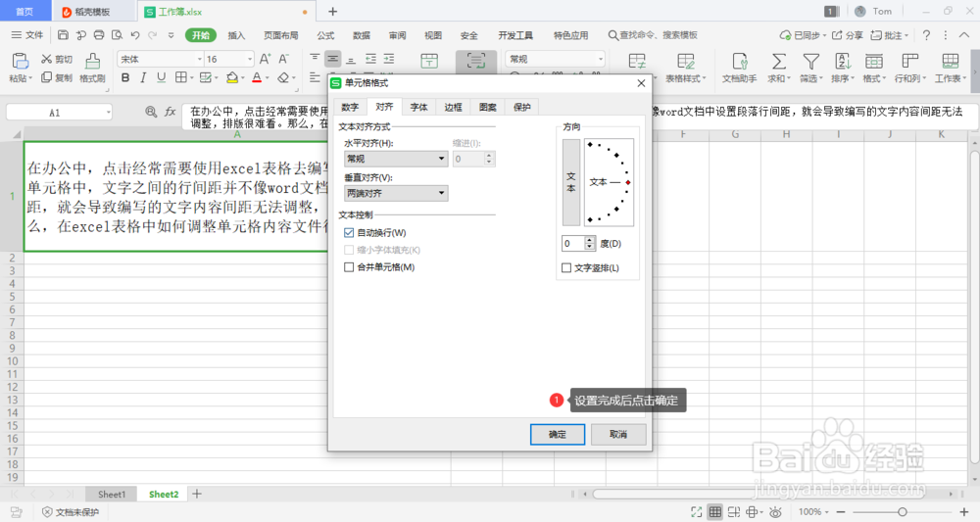Image resolution: width=980 pixels, height=522 pixels.
Task: Open the Sort (排序) tool
Action: pyautogui.click(x=843, y=68)
